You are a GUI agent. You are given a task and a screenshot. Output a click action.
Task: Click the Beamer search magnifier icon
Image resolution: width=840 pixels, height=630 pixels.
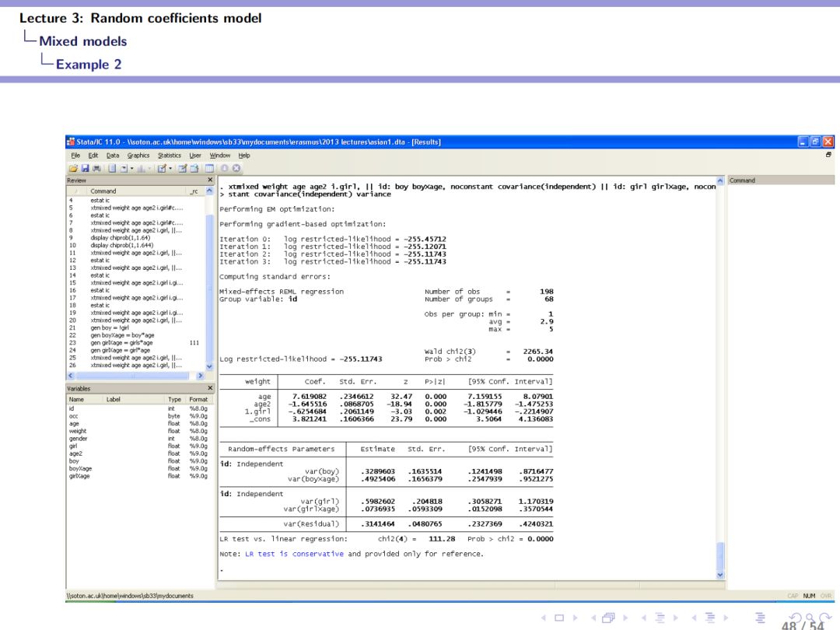[810, 618]
